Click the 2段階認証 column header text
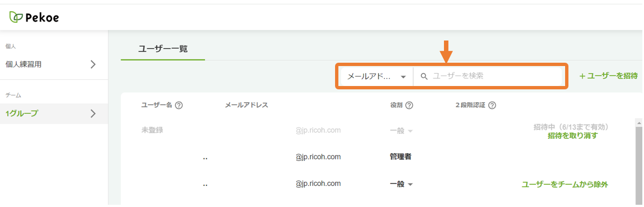Viewport: 644px width, 207px height. [x=470, y=105]
